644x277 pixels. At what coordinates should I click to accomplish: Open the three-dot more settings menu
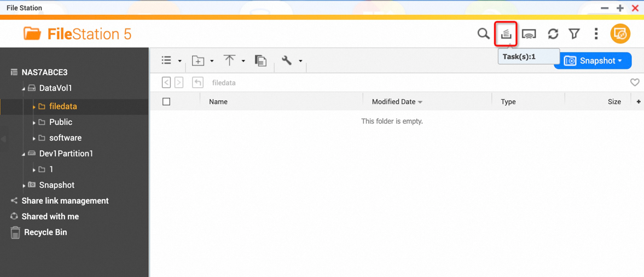click(596, 34)
